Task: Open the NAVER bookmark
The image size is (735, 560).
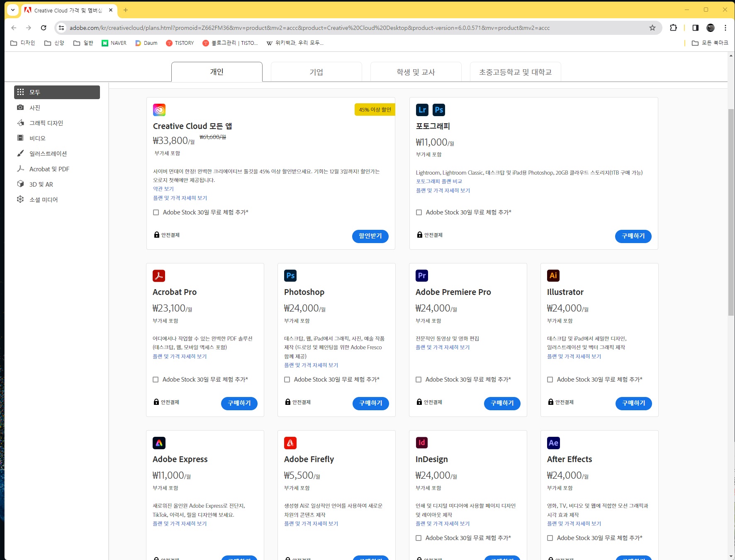Action: click(114, 43)
